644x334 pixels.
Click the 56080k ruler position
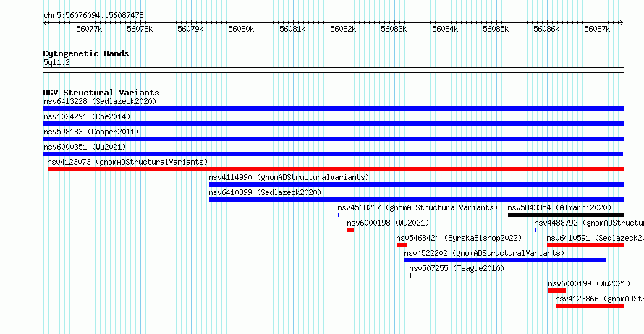(241, 29)
